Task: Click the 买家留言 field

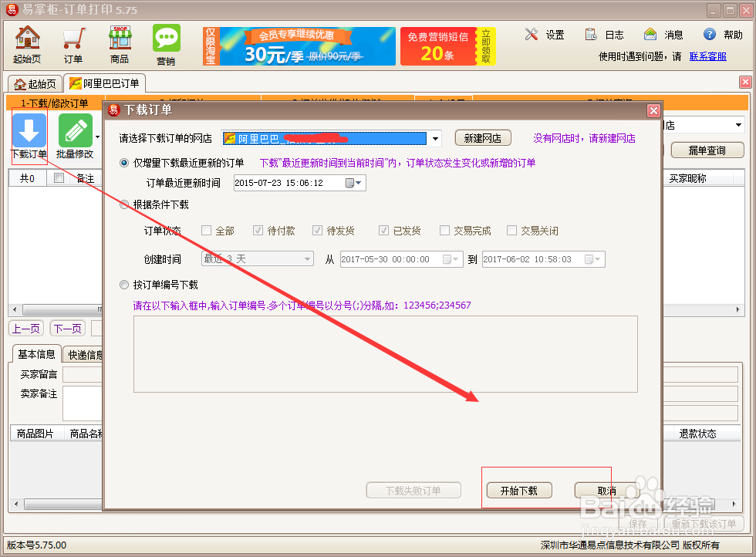Action: click(83, 375)
